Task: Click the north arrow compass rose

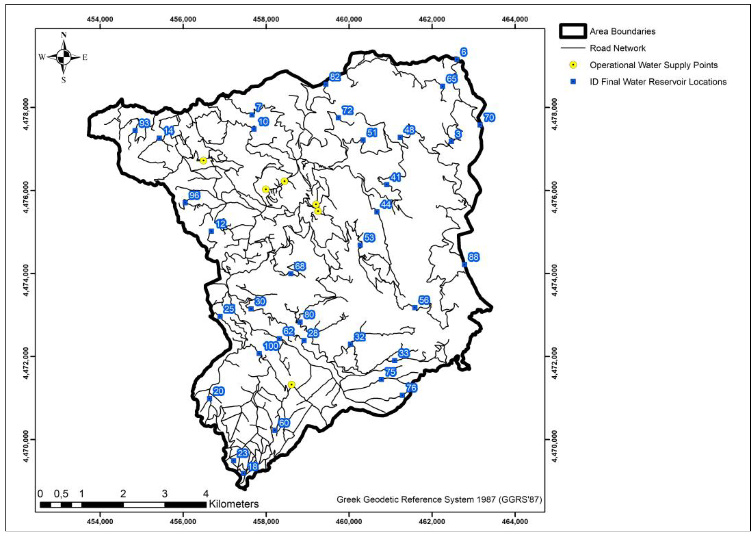Action: tap(64, 57)
